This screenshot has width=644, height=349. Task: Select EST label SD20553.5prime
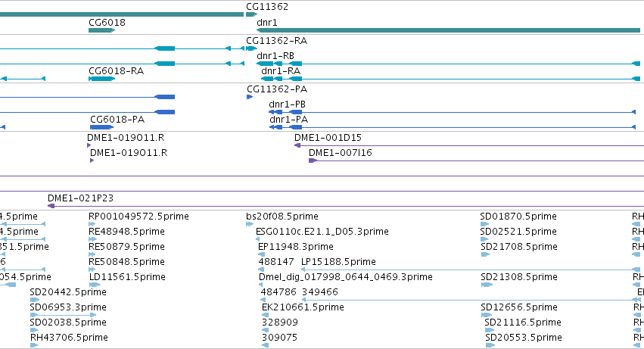point(524,338)
